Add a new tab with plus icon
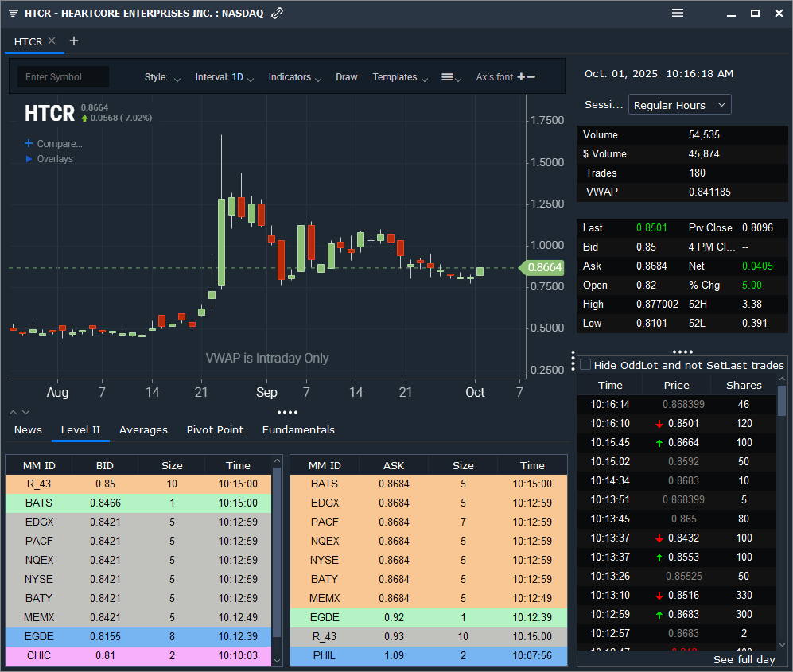The width and height of the screenshot is (793, 672). click(74, 41)
